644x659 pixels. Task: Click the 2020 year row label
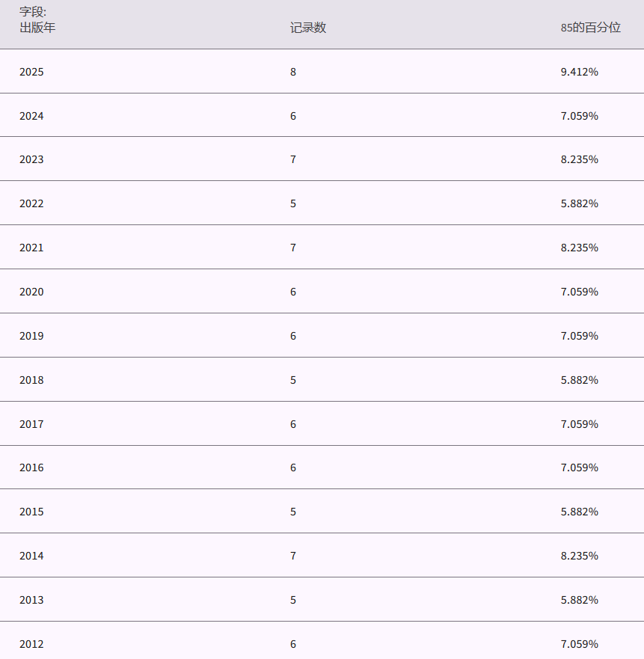31,292
